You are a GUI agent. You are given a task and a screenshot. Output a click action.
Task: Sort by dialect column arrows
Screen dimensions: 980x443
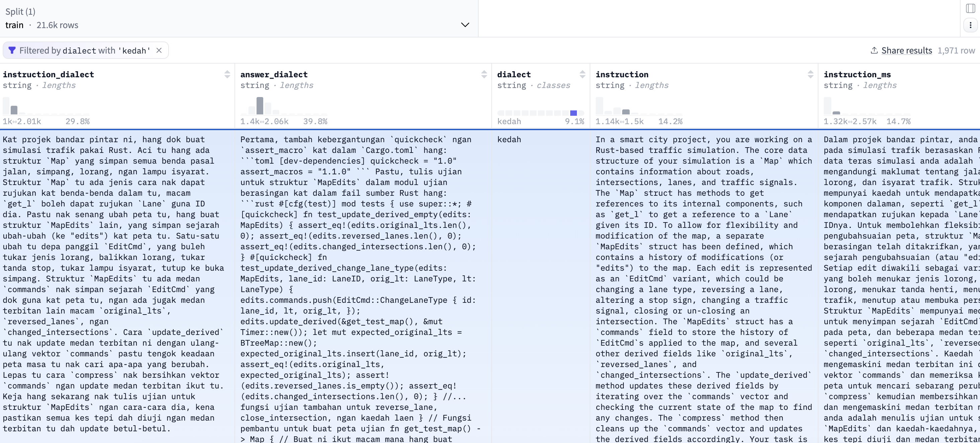pyautogui.click(x=582, y=74)
